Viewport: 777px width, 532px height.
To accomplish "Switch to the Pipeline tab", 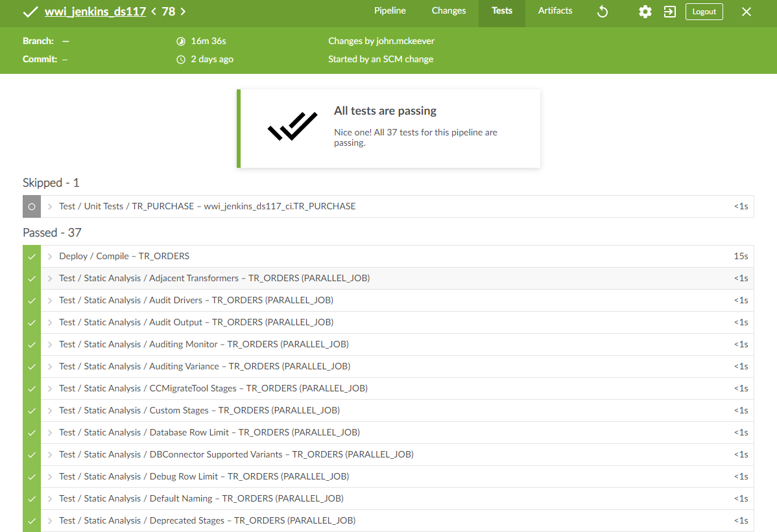I will (x=390, y=11).
